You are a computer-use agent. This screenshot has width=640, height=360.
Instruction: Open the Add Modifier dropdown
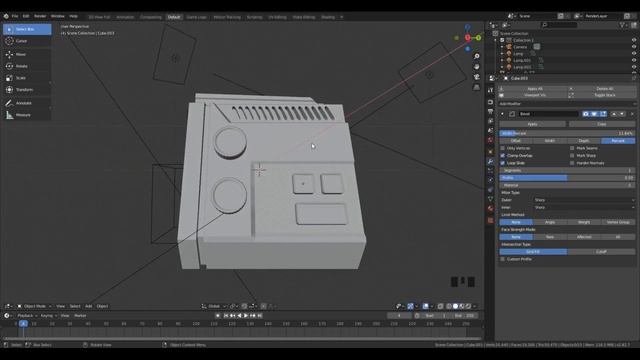(567, 104)
